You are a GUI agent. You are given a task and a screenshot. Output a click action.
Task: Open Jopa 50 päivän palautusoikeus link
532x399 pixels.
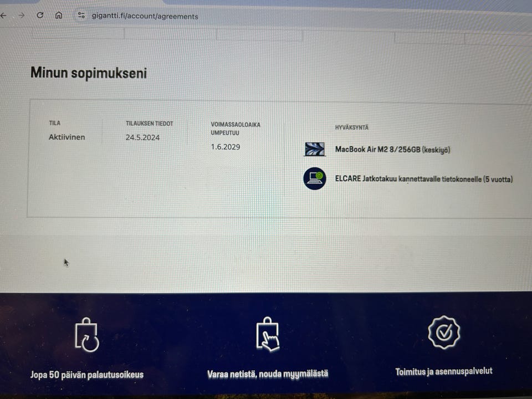pos(87,375)
